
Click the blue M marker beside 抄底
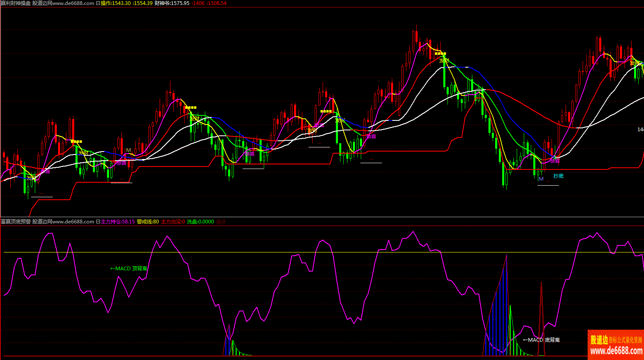(541, 179)
